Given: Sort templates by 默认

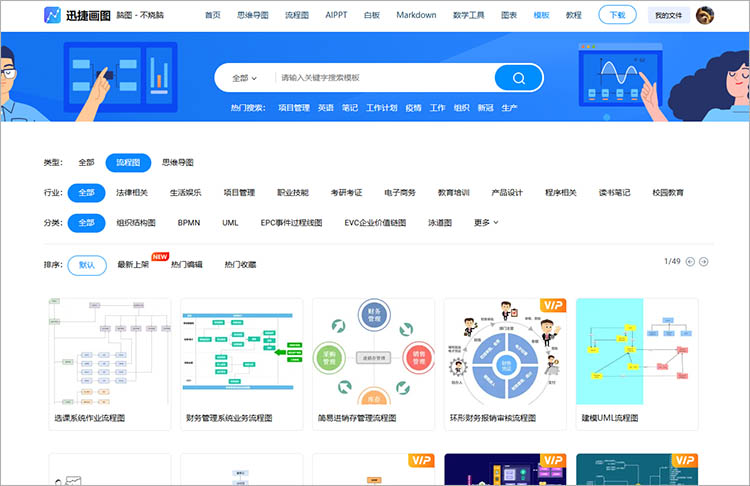Looking at the screenshot, I should coord(87,265).
